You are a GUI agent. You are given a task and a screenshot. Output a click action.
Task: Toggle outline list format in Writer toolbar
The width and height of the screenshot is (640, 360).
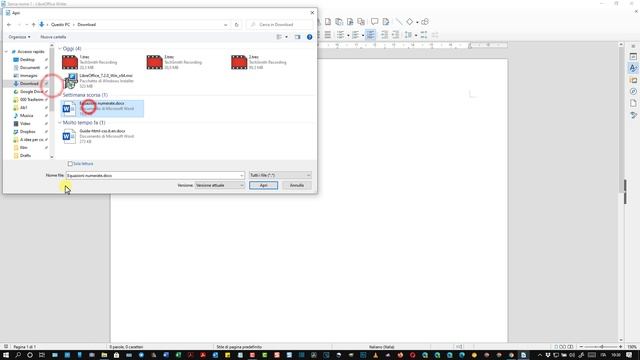pyautogui.click(x=370, y=35)
